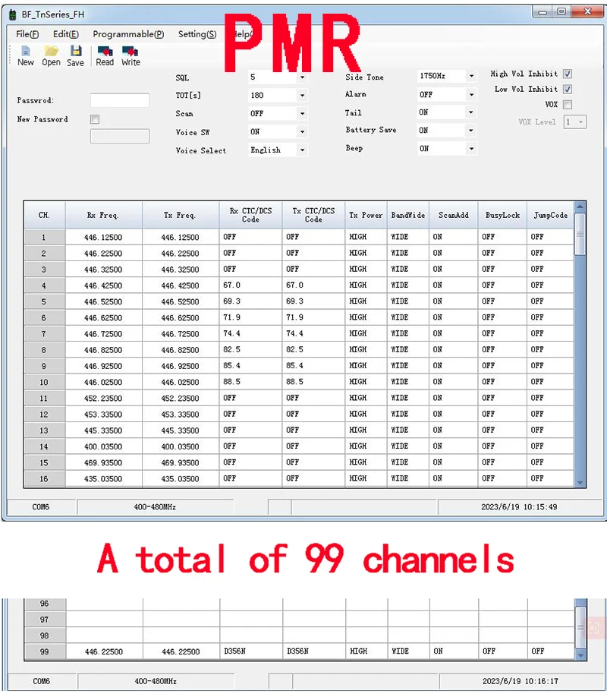Tick the New Password checkbox

(95, 119)
